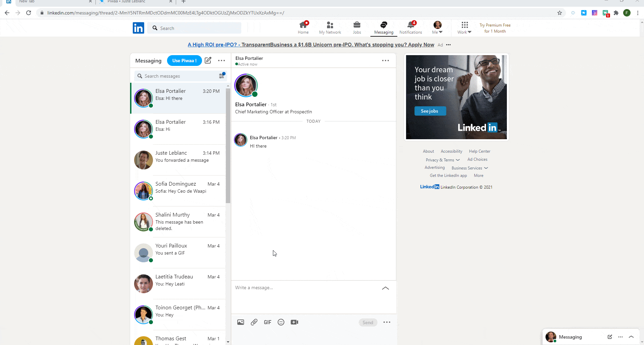Open a new browser tab with plus

184,2
